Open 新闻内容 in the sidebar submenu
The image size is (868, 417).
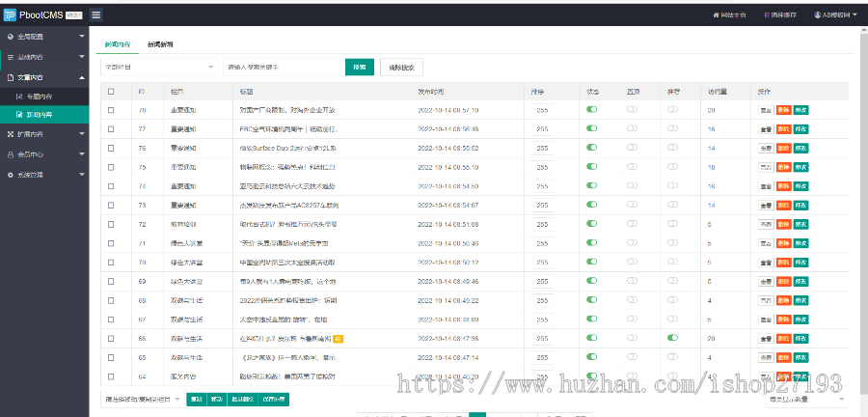pyautogui.click(x=44, y=115)
